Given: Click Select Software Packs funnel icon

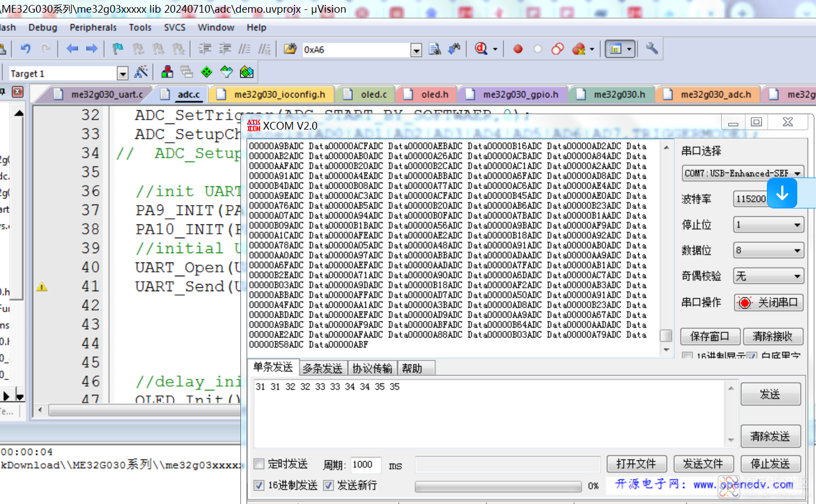Looking at the screenshot, I should [x=227, y=72].
